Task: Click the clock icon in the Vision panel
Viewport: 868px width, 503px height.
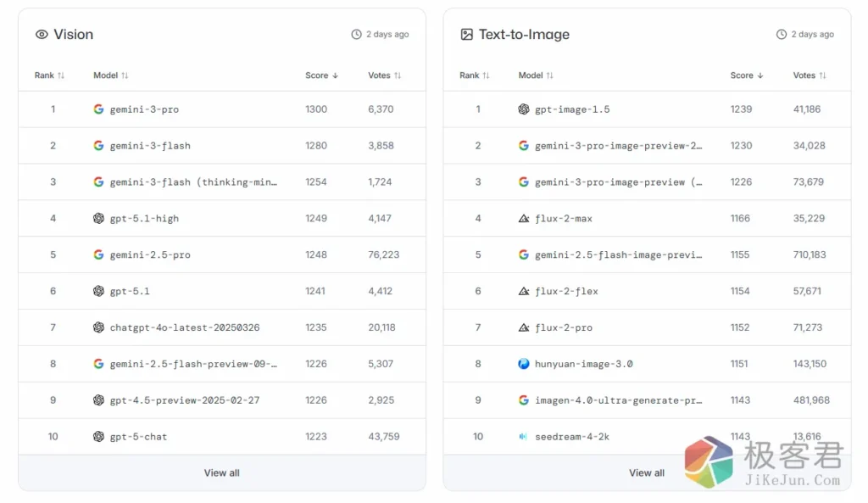Action: pos(356,35)
